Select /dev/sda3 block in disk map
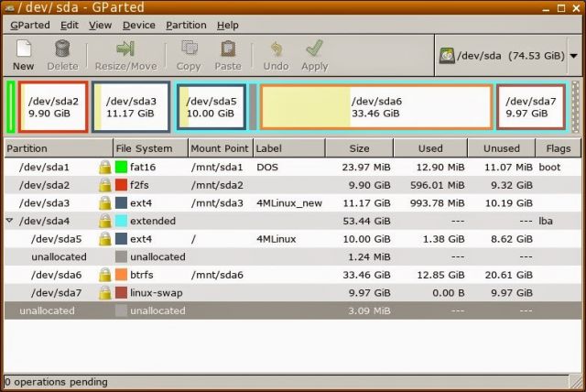 131,107
